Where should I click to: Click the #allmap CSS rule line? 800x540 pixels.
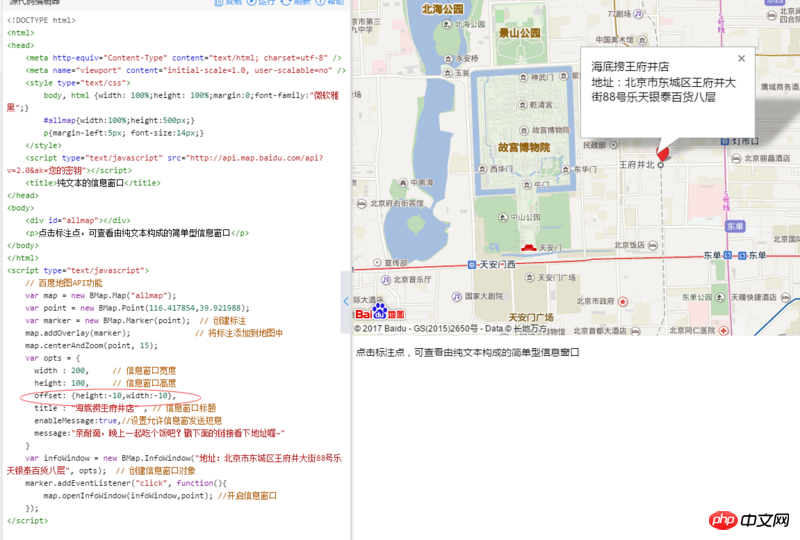(x=119, y=120)
